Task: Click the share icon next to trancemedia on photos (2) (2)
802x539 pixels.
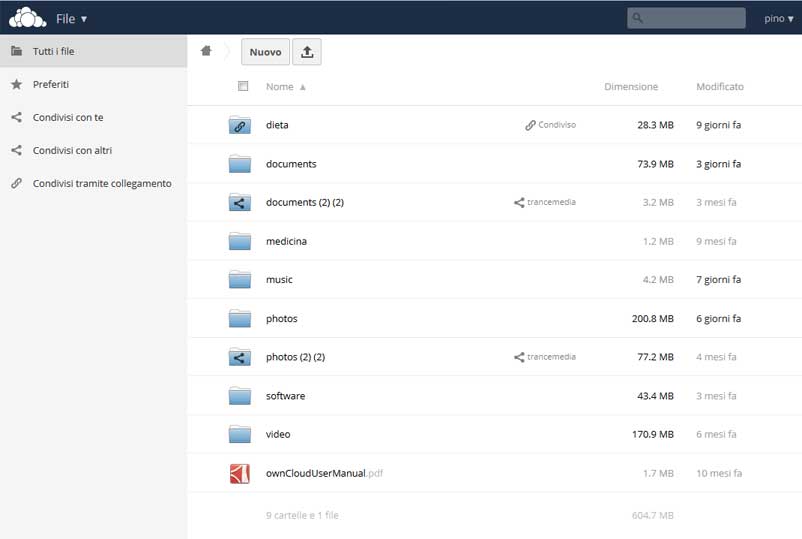Action: (519, 357)
